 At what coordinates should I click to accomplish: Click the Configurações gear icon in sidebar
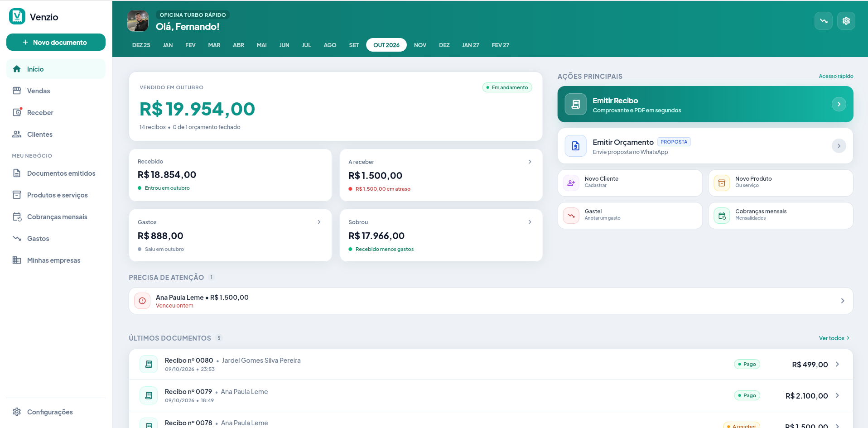pos(17,412)
